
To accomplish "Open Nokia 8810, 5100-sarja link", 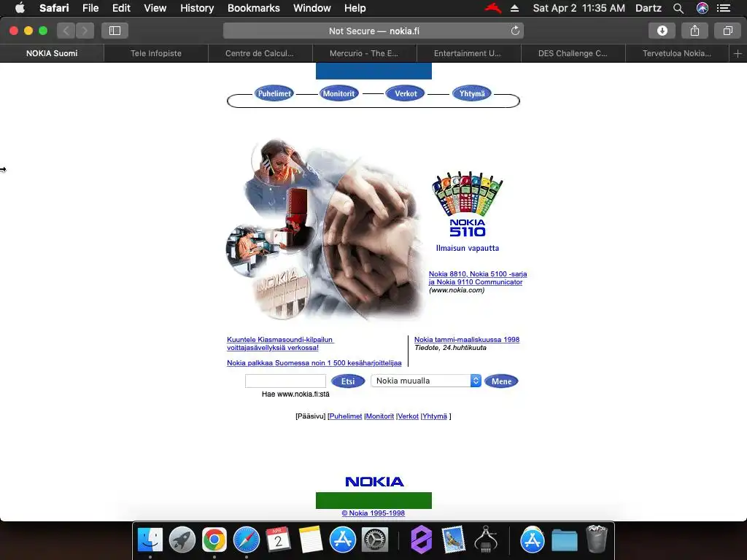I will (x=478, y=278).
